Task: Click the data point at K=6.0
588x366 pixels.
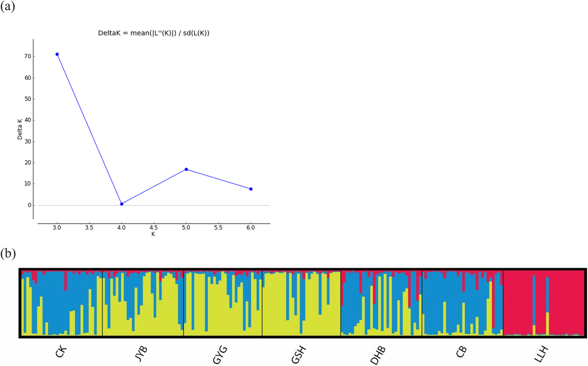Action: coord(251,189)
